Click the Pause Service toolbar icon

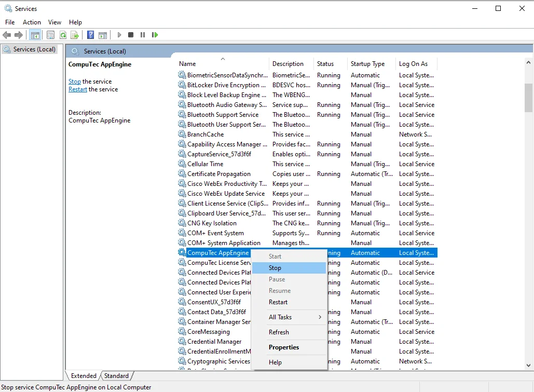tap(143, 35)
